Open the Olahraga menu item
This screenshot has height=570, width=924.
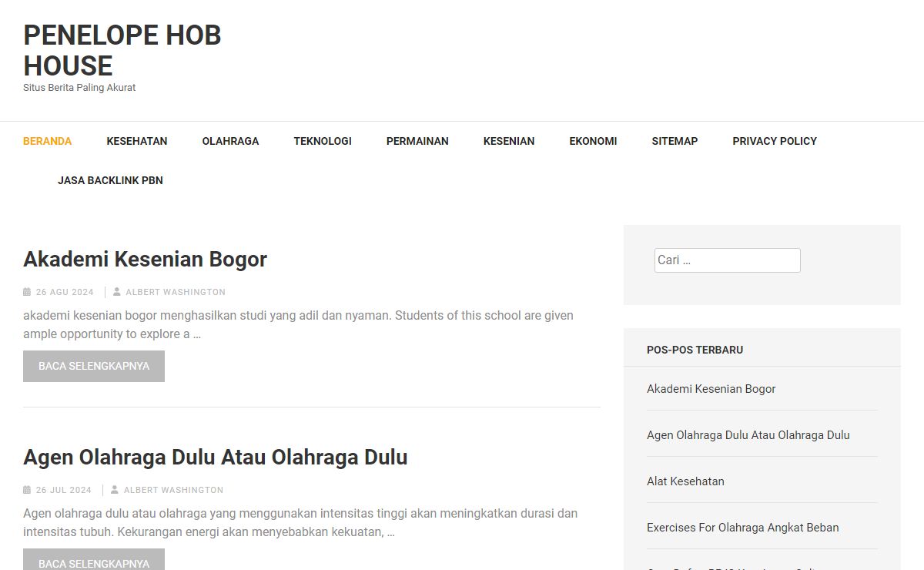point(230,141)
